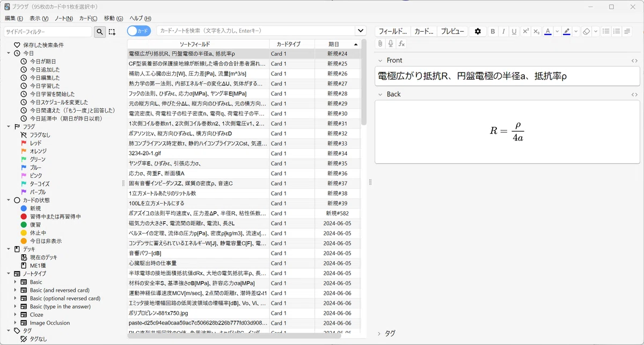Record audio with microphone icon
Image resolution: width=644 pixels, height=345 pixels.
pyautogui.click(x=391, y=44)
